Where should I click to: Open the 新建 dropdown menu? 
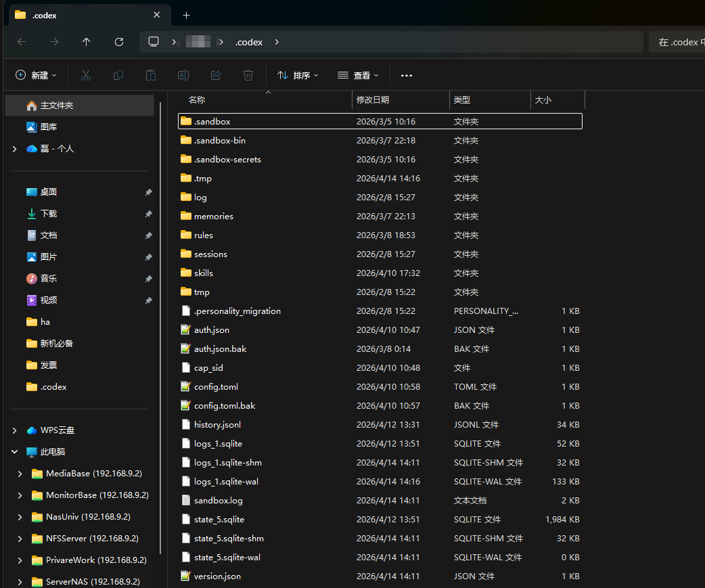(37, 75)
